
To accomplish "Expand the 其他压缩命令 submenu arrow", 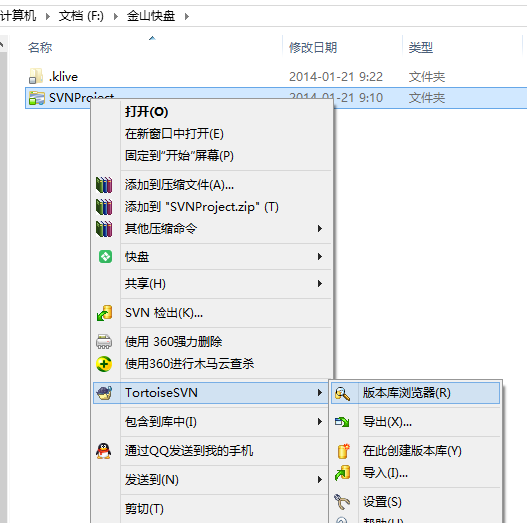I will [x=320, y=229].
